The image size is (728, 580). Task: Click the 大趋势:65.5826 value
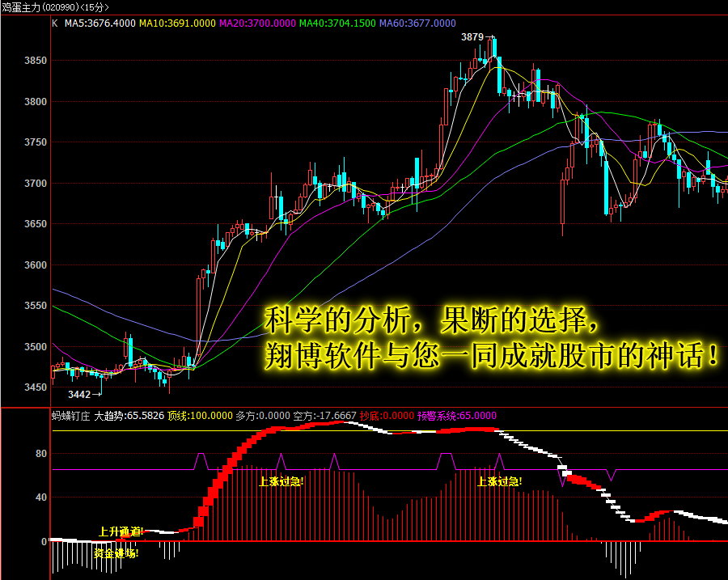(129, 416)
